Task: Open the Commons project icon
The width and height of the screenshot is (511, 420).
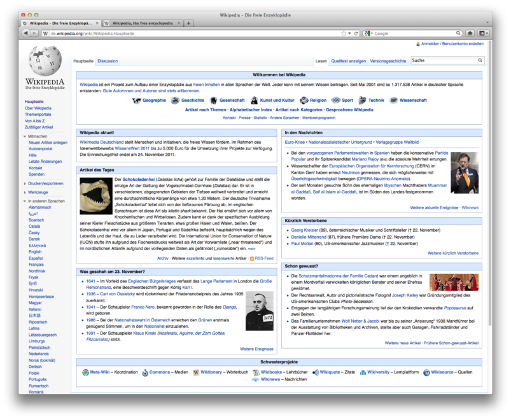Action: point(145,372)
